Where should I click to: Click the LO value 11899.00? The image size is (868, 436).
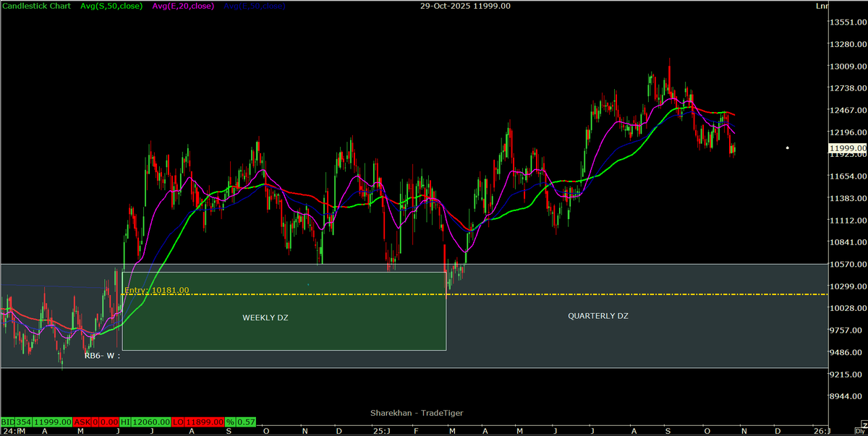point(203,422)
